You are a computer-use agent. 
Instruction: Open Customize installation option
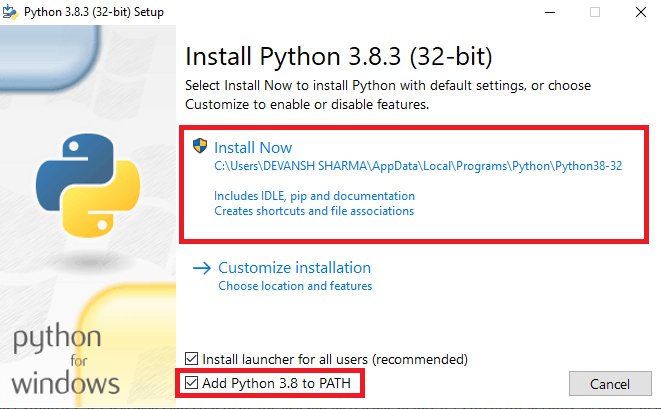(x=294, y=268)
